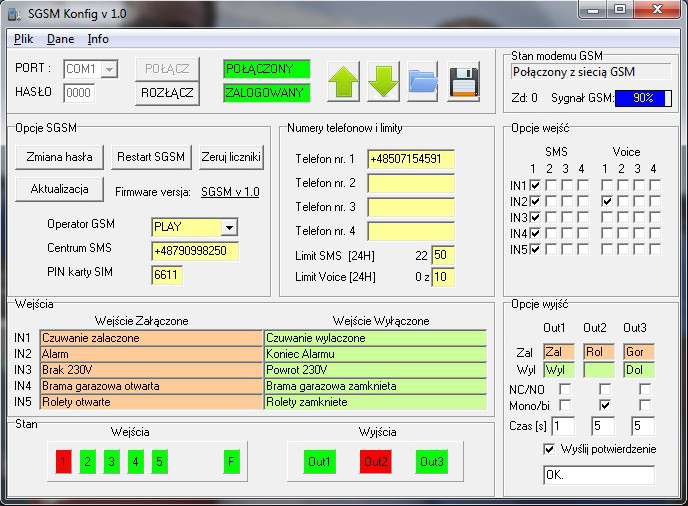Click the empty Telefon nr. 4 field
The image size is (688, 506).
[x=411, y=231]
